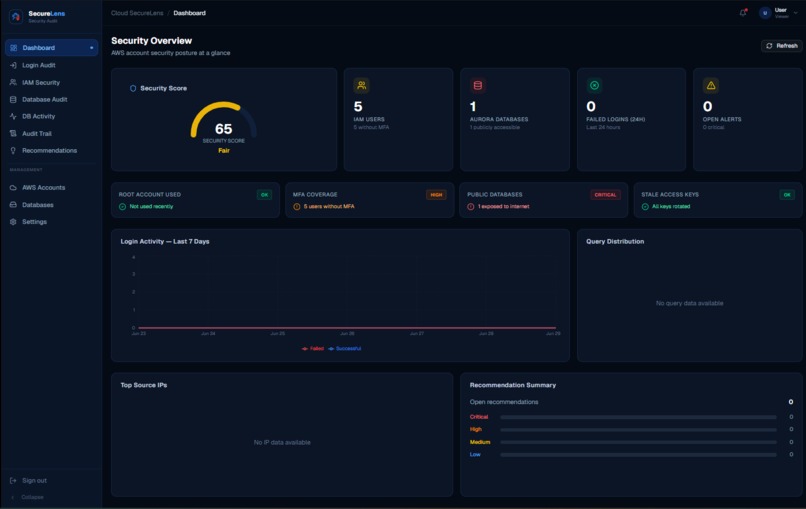Click the DB Activity pulse icon
This screenshot has height=509, width=806.
click(x=13, y=116)
